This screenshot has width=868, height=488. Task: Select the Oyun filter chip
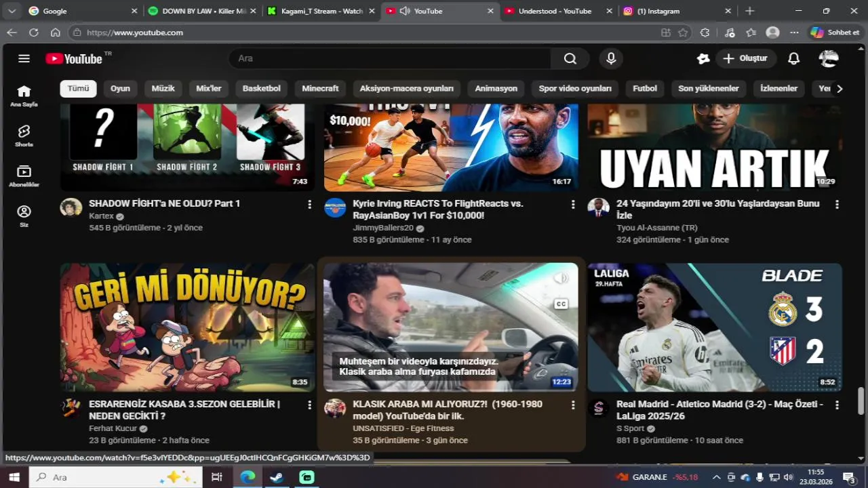coord(120,89)
